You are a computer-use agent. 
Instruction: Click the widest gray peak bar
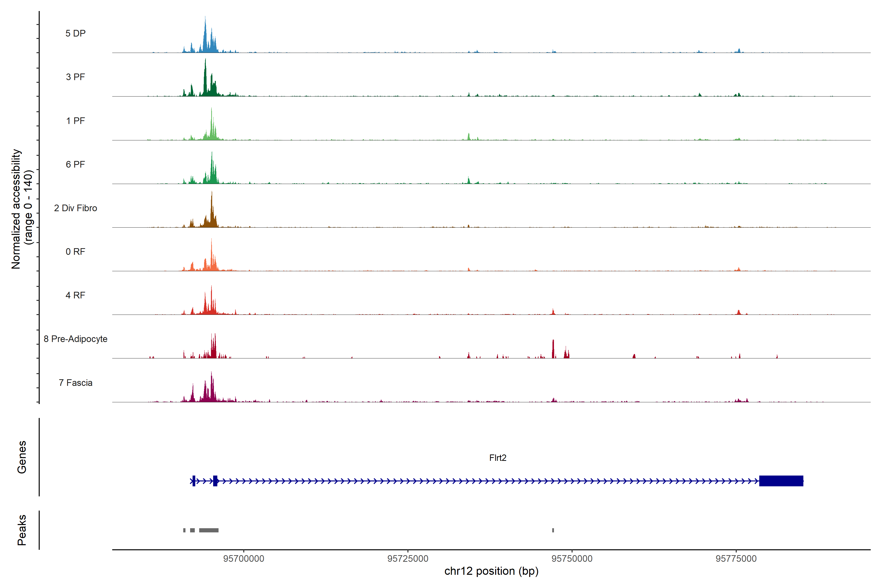coord(208,530)
